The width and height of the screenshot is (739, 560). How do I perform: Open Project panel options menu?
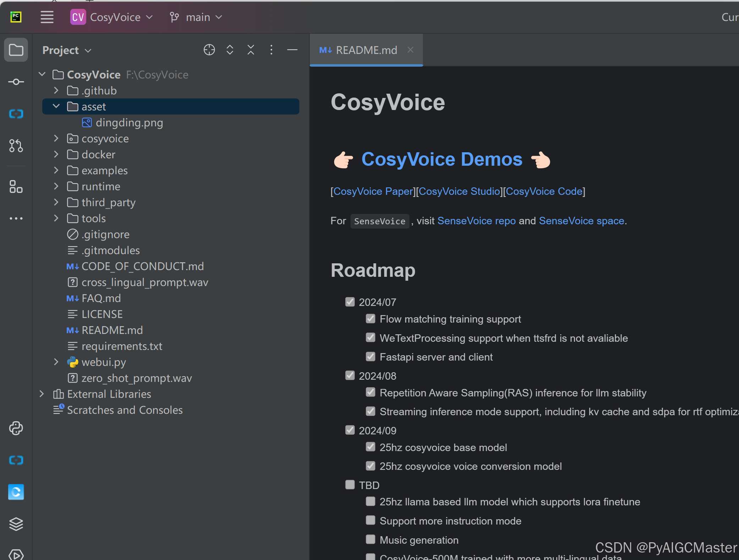point(271,50)
